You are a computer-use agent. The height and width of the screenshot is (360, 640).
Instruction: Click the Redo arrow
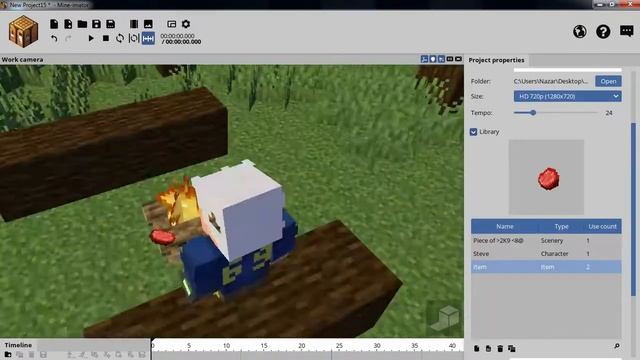click(68, 38)
